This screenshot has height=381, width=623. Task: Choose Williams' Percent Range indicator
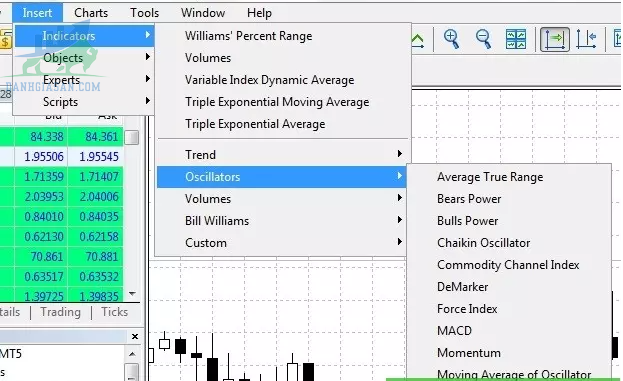coord(283,36)
